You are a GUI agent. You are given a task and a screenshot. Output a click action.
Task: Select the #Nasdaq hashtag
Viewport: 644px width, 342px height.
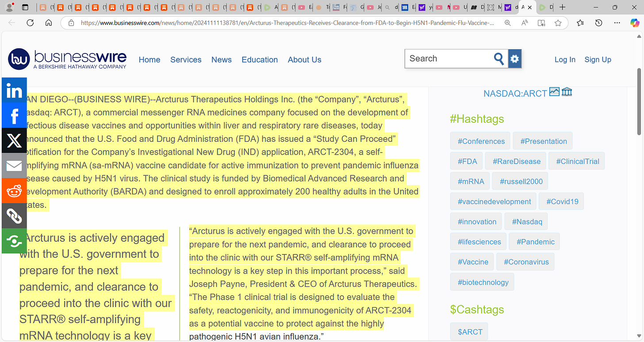tap(527, 222)
